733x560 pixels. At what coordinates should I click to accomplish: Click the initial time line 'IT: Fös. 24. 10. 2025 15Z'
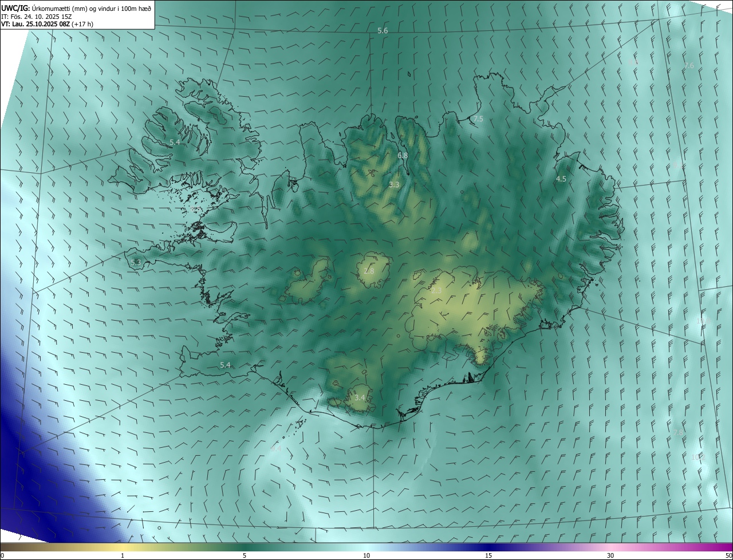point(37,17)
